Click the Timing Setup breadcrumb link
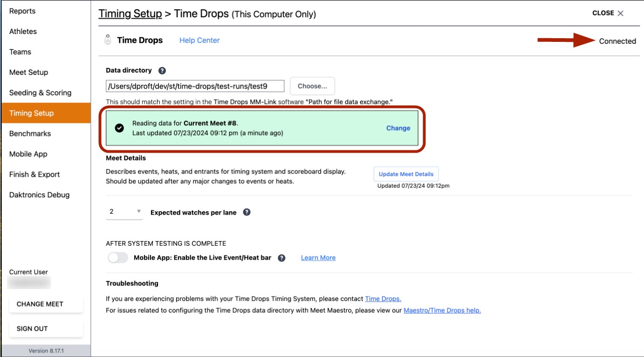The height and width of the screenshot is (357, 644). tap(130, 14)
